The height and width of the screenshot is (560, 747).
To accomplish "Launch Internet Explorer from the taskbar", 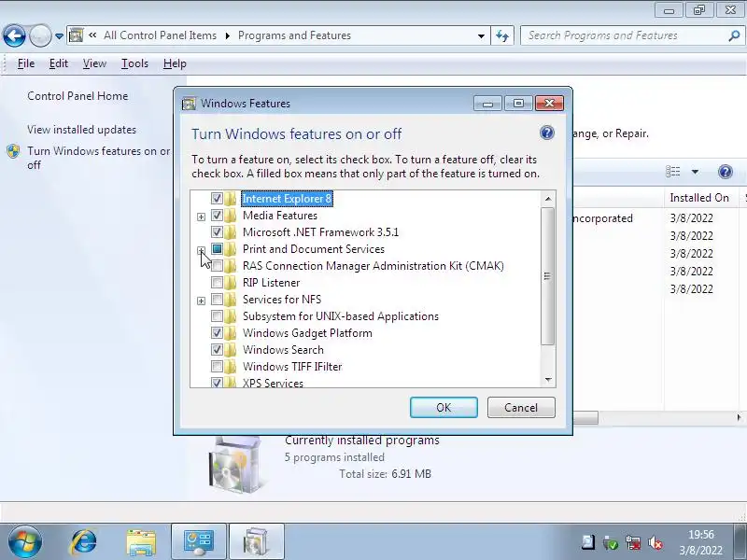I will point(83,542).
